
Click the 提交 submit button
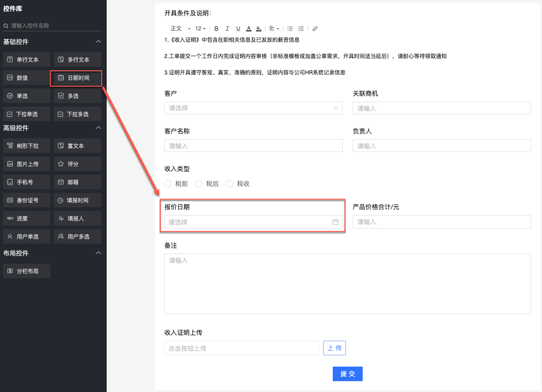pyautogui.click(x=348, y=374)
